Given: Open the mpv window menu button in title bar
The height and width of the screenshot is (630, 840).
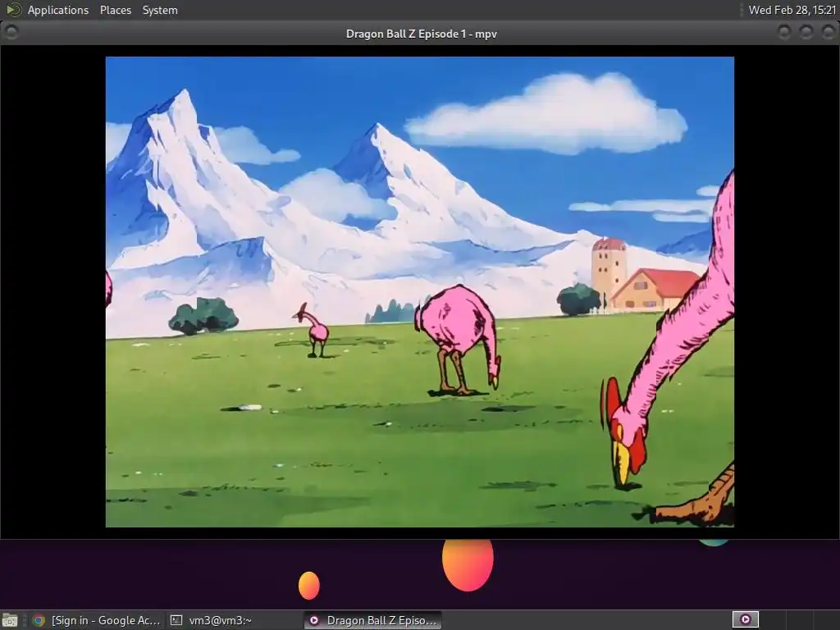Looking at the screenshot, I should point(11,33).
